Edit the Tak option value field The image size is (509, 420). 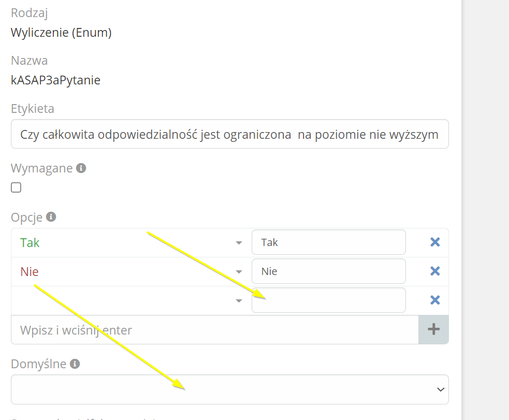click(x=328, y=242)
